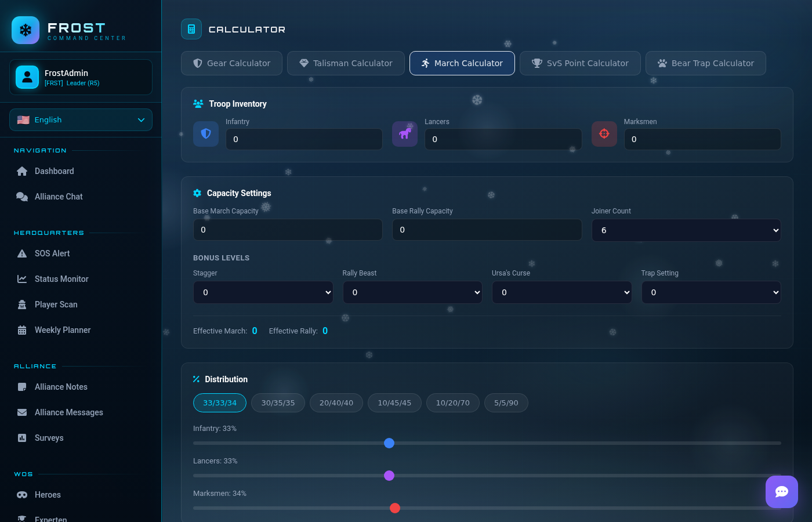Open SOS Alert from sidebar
812x522 pixels.
pyautogui.click(x=52, y=253)
